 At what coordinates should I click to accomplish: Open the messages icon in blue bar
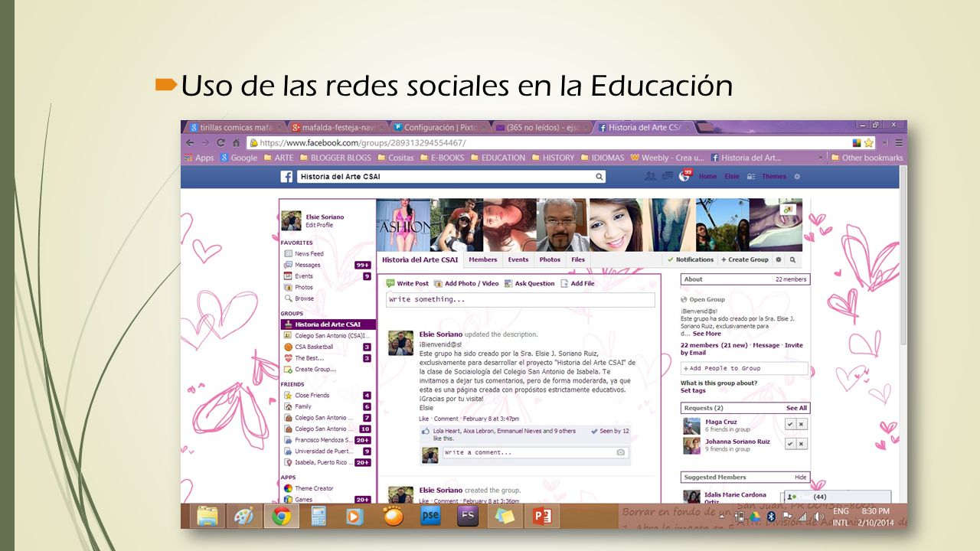click(667, 176)
